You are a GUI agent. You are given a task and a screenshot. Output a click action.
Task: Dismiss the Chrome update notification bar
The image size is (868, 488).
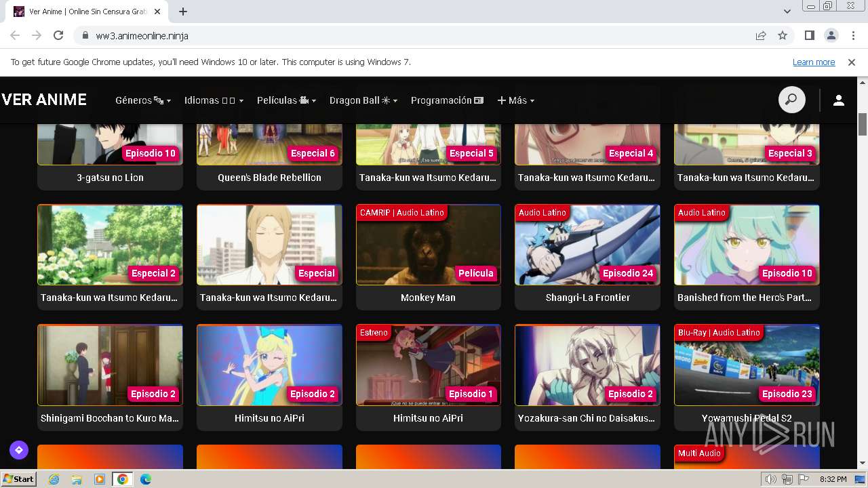(852, 62)
